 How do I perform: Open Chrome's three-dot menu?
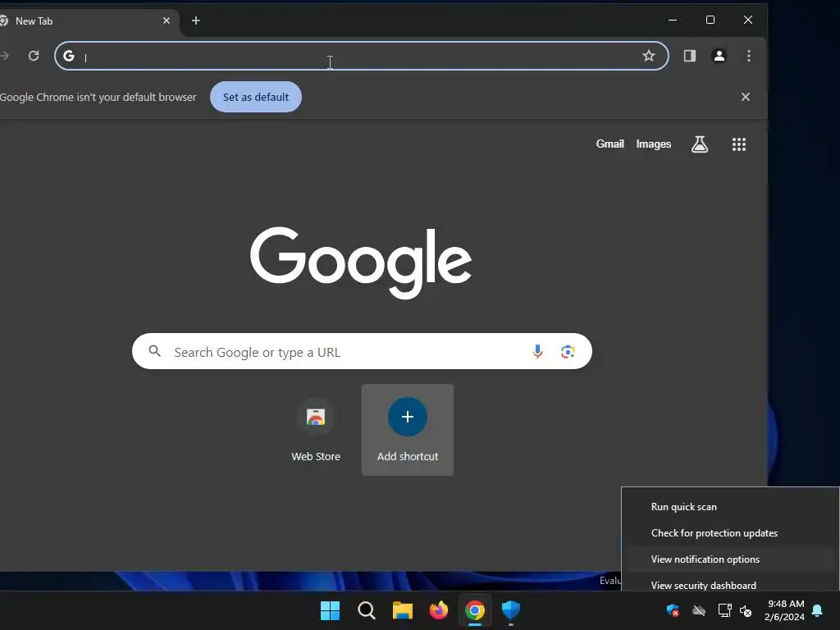pyautogui.click(x=749, y=56)
